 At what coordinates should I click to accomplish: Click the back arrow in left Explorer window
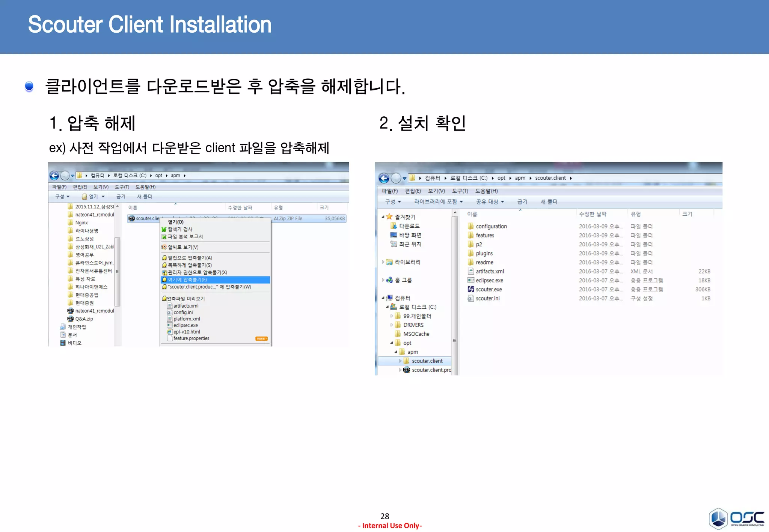pos(54,175)
